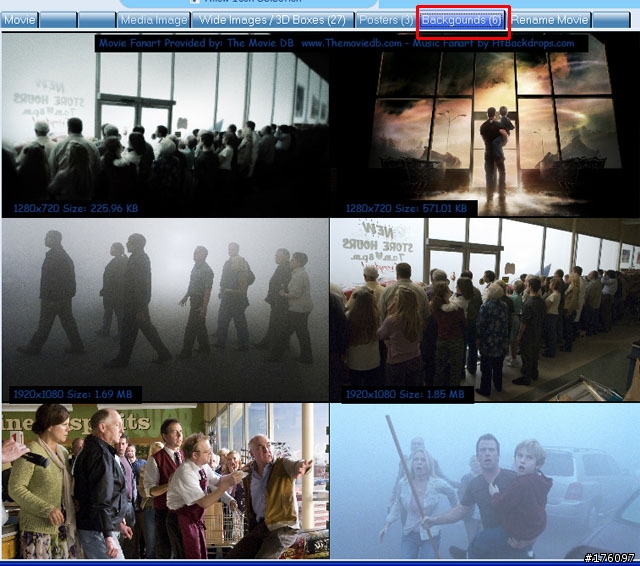Image resolution: width=640 pixels, height=566 pixels.
Task: Open Wide Images / 3D Boxes (27) tab
Action: point(273,20)
